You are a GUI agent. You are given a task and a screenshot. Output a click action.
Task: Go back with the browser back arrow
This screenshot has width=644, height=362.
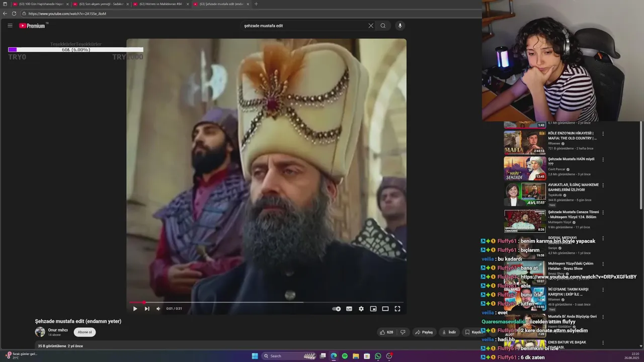click(5, 14)
